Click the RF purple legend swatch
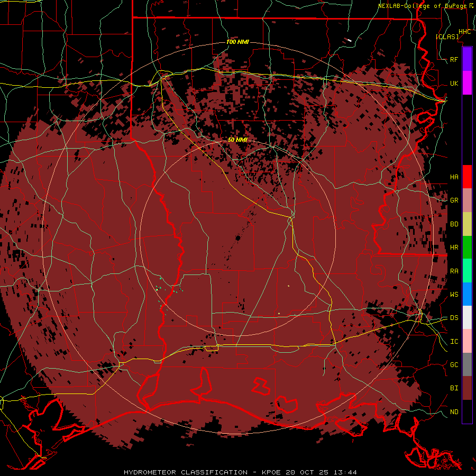Viewport: 476px width, 476px height. (467, 59)
